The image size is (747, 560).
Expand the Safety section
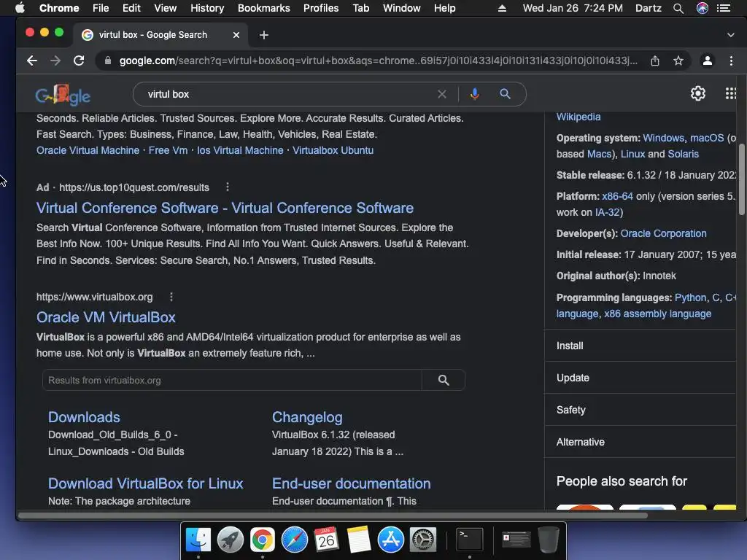tap(640, 410)
